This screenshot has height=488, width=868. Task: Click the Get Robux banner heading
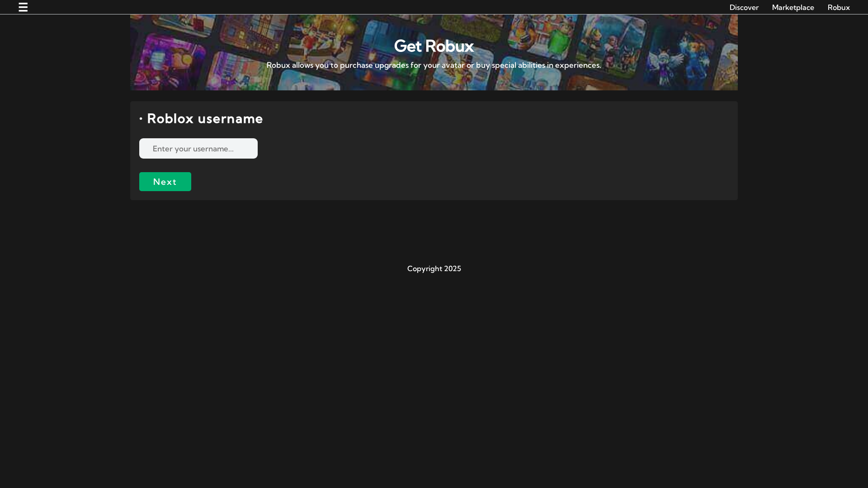(x=434, y=46)
